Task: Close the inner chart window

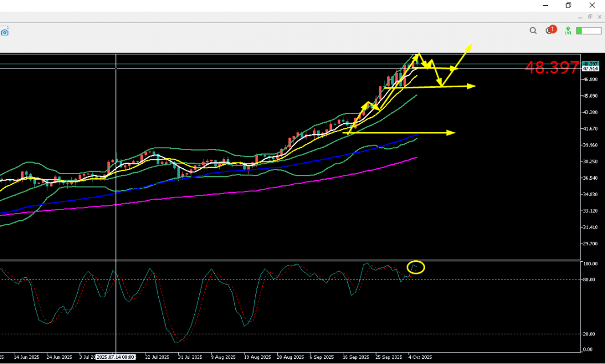Action: [x=599, y=17]
